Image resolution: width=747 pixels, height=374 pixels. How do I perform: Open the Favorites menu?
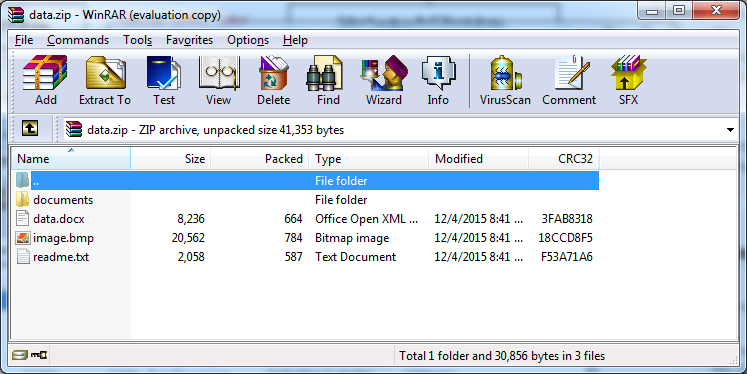(189, 40)
